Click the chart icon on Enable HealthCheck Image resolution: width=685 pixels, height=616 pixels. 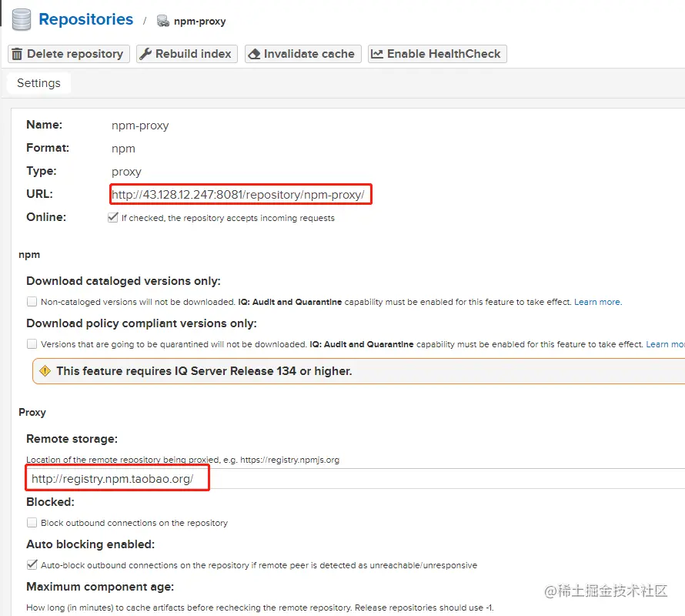pyautogui.click(x=376, y=54)
